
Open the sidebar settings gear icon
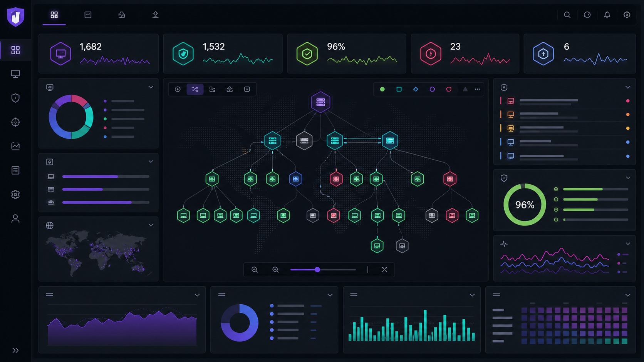(x=15, y=194)
